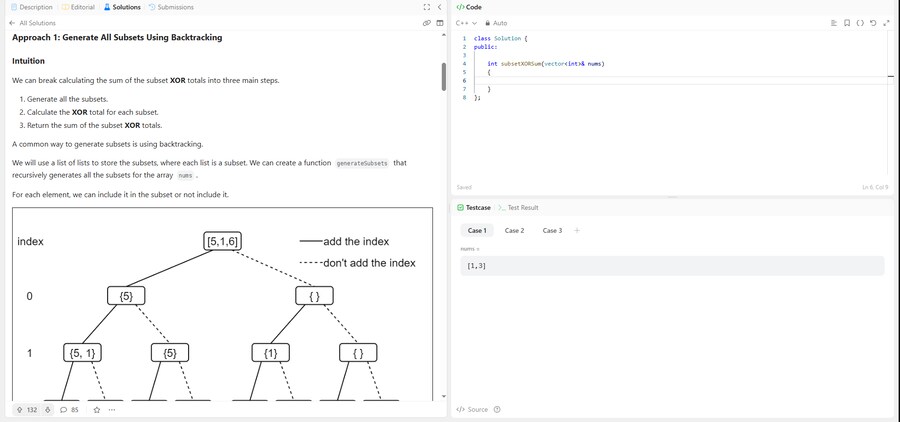The height and width of the screenshot is (422, 900).
Task: Open the Test Result tab
Action: [x=518, y=208]
